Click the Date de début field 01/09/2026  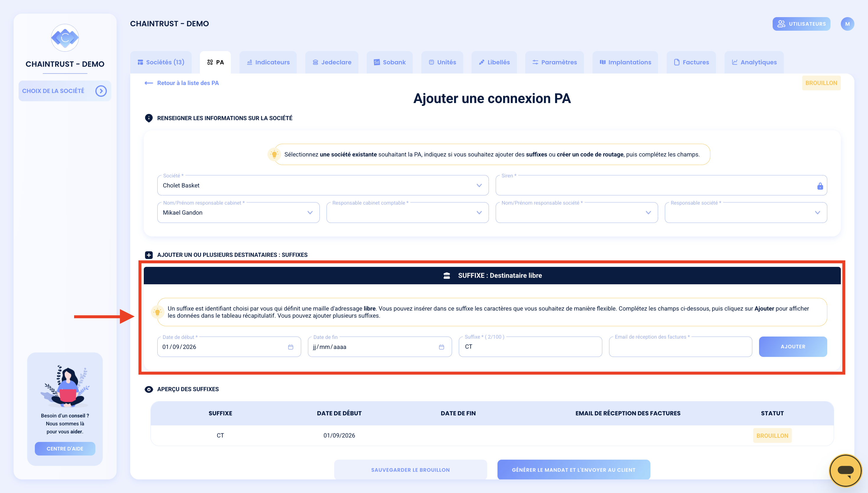229,347
